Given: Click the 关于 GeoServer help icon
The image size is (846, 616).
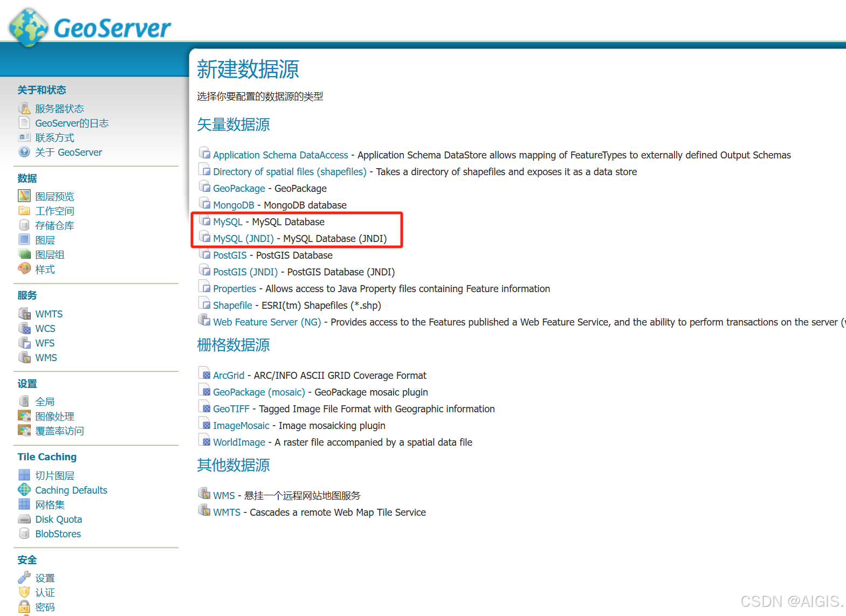Looking at the screenshot, I should pos(24,152).
